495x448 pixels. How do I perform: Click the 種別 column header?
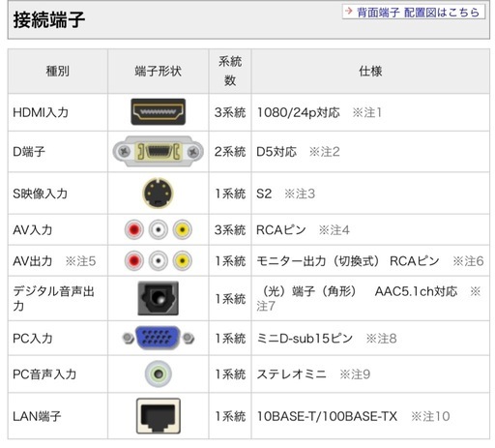click(x=58, y=71)
